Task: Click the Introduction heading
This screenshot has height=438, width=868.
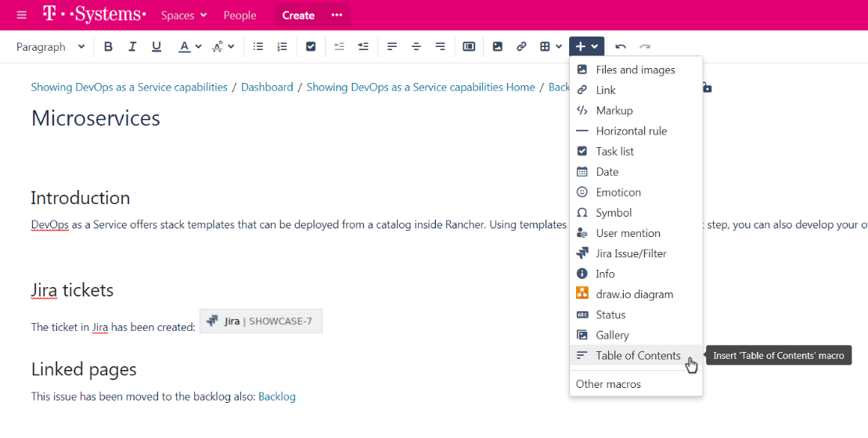Action: pyautogui.click(x=81, y=198)
